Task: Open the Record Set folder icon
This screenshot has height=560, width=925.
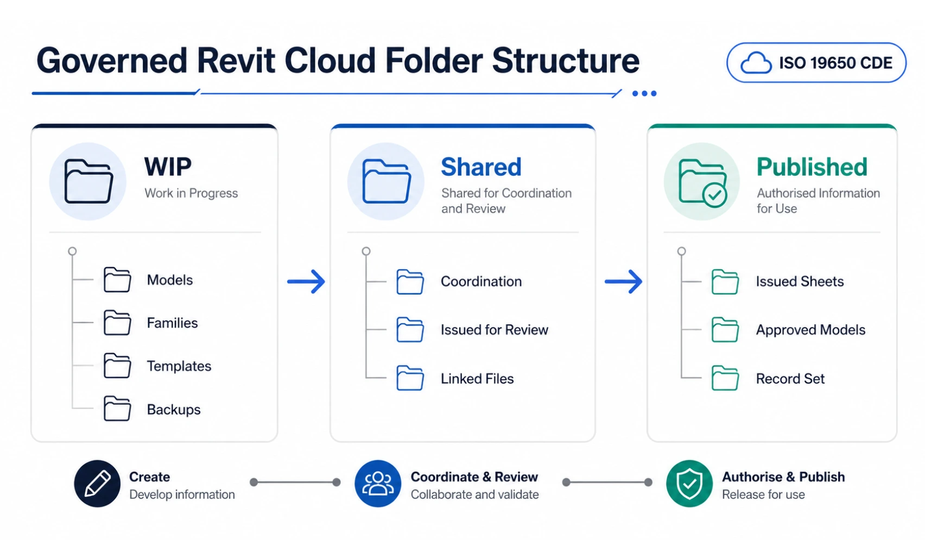Action: coord(725,378)
